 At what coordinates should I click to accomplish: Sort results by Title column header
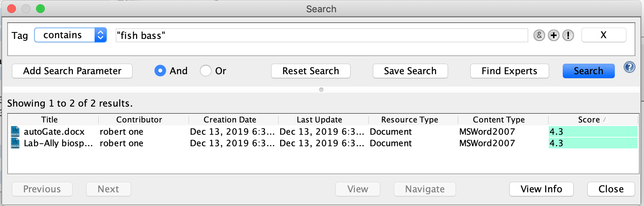49,120
